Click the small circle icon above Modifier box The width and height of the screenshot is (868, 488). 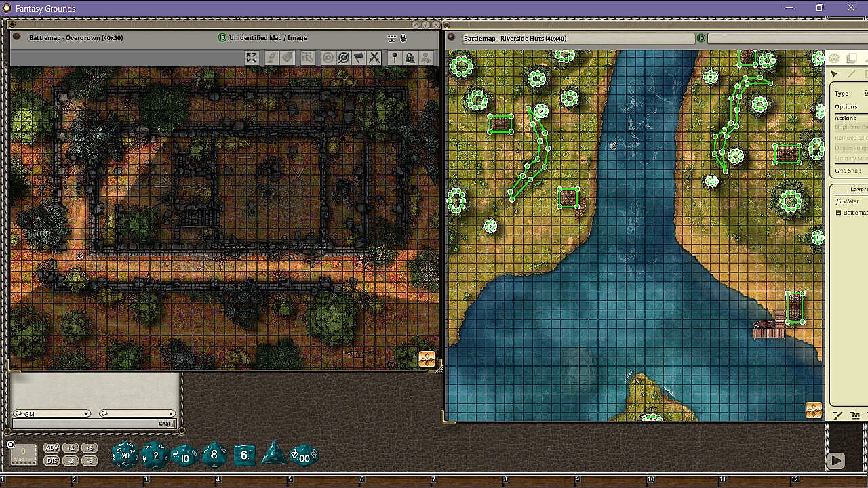11,445
